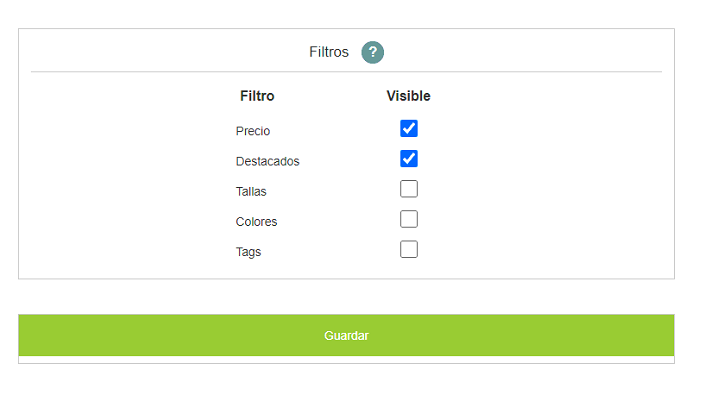Save changes with the green Guardar button
Image resolution: width=715 pixels, height=411 pixels.
[x=346, y=335]
